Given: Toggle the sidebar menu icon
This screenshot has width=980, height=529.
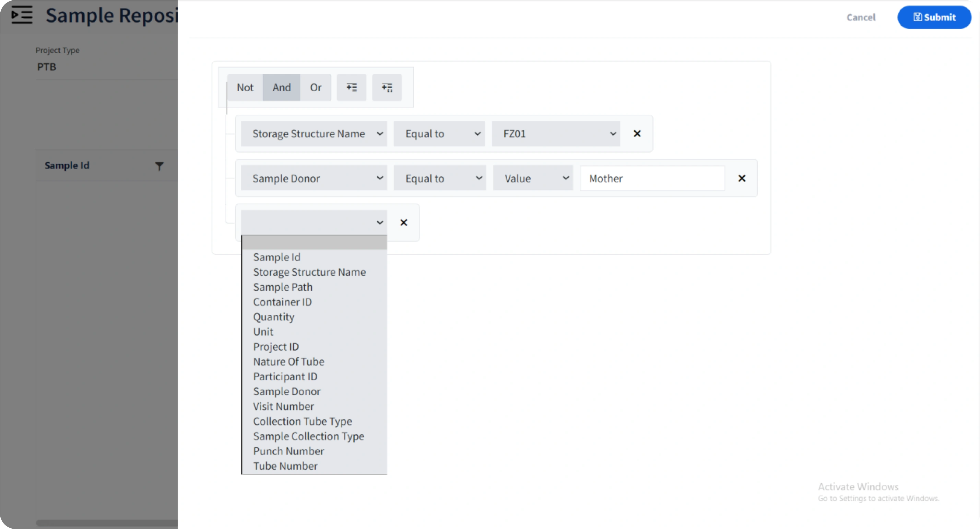Looking at the screenshot, I should pos(22,15).
